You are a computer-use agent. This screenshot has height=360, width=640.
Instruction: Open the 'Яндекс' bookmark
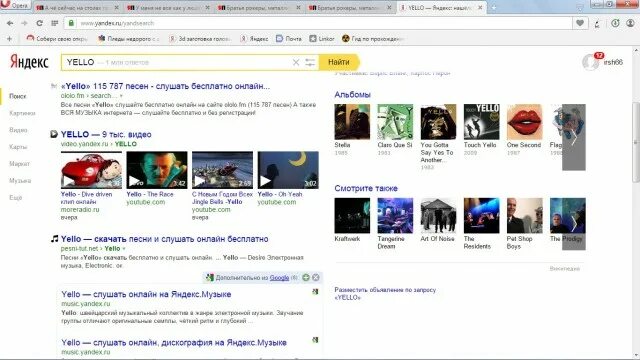coord(255,39)
